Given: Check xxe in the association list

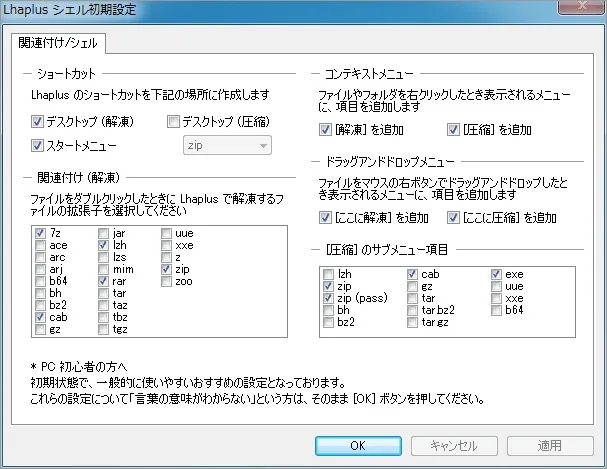Looking at the screenshot, I should pyautogui.click(x=166, y=245).
